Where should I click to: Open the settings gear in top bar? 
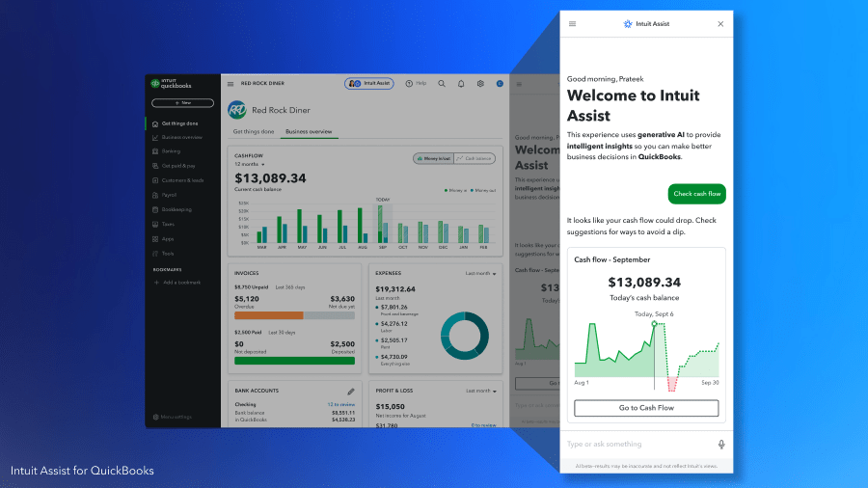coord(480,84)
